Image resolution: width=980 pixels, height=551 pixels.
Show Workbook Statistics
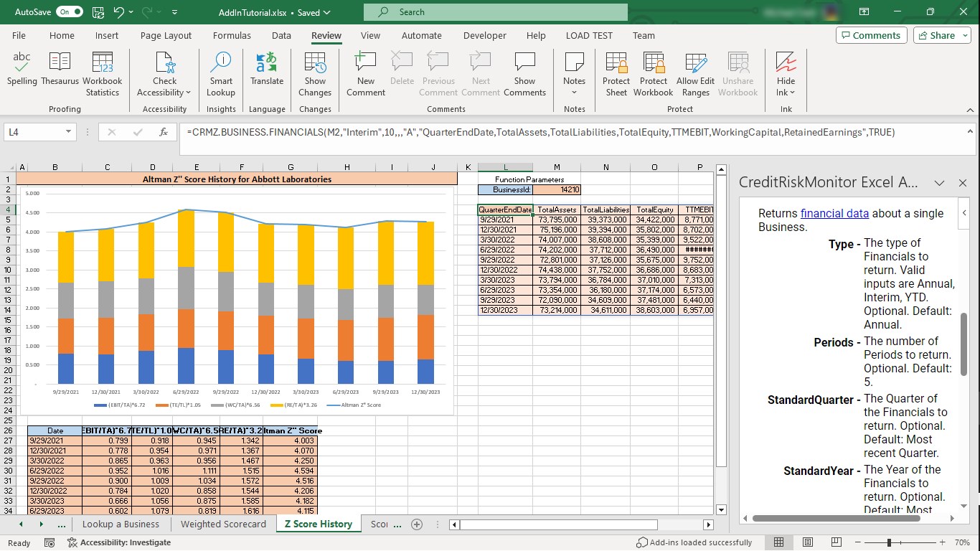click(x=103, y=74)
